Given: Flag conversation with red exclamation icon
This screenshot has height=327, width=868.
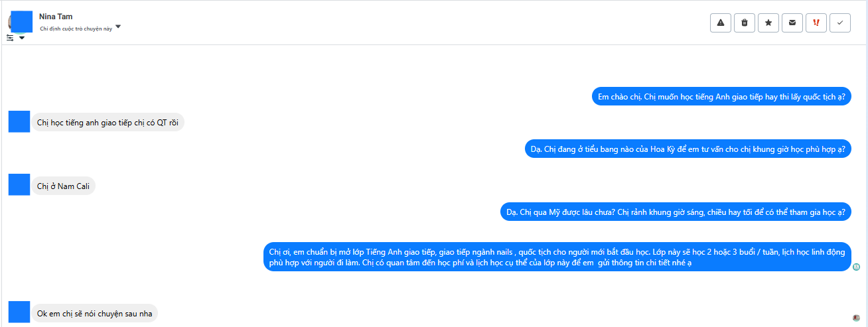Looking at the screenshot, I should point(816,23).
